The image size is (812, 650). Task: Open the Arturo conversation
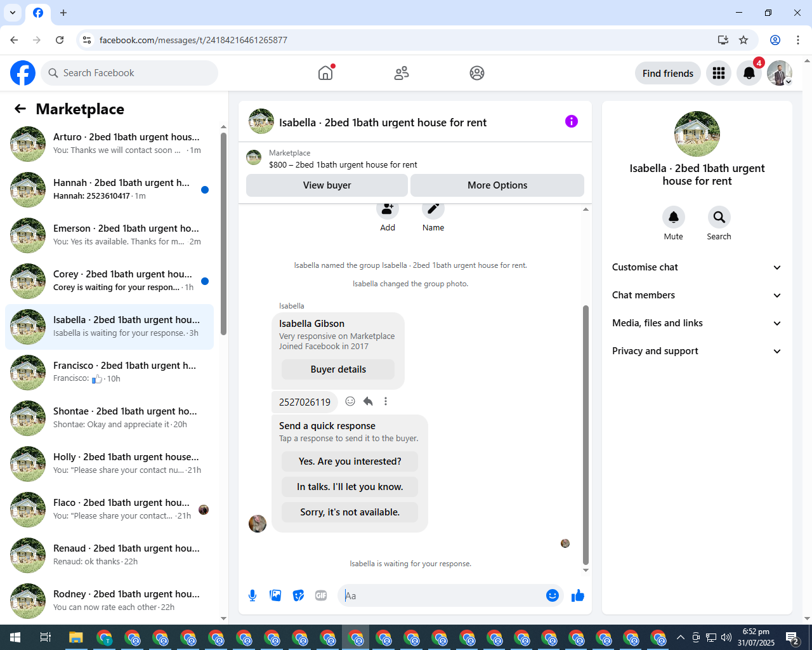109,144
